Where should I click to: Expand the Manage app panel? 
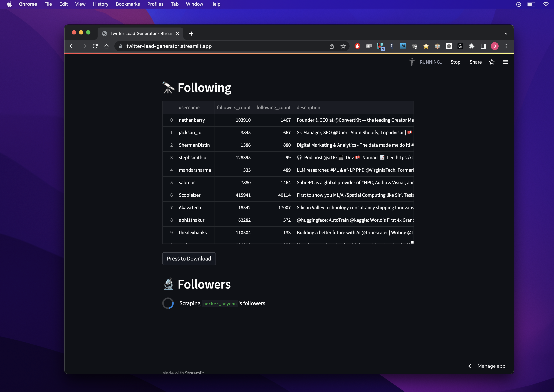coord(486,366)
